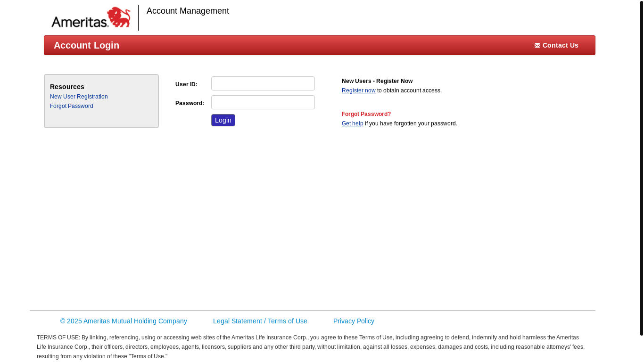644x362 pixels.
Task: Click the Login button
Action: (x=223, y=120)
